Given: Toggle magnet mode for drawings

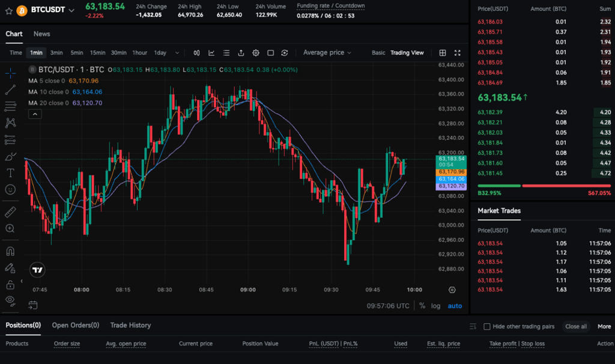Looking at the screenshot, I should click(11, 251).
